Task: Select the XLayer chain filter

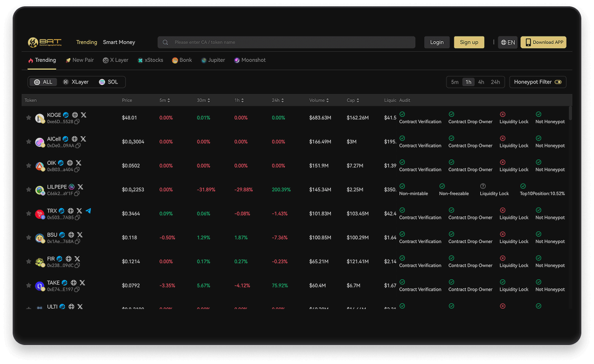Action: [76, 82]
